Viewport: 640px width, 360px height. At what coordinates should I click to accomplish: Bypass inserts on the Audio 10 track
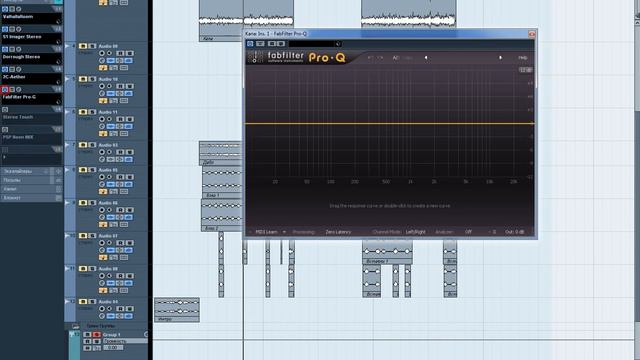click(x=111, y=94)
